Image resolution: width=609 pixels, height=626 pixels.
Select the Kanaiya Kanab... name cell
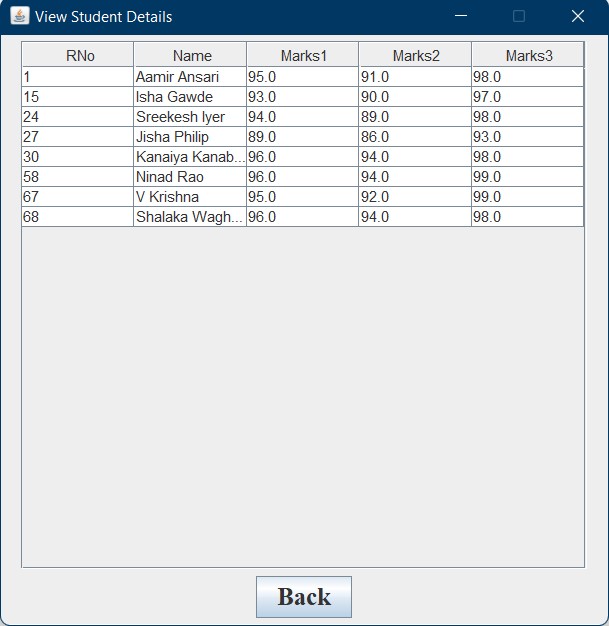190,156
